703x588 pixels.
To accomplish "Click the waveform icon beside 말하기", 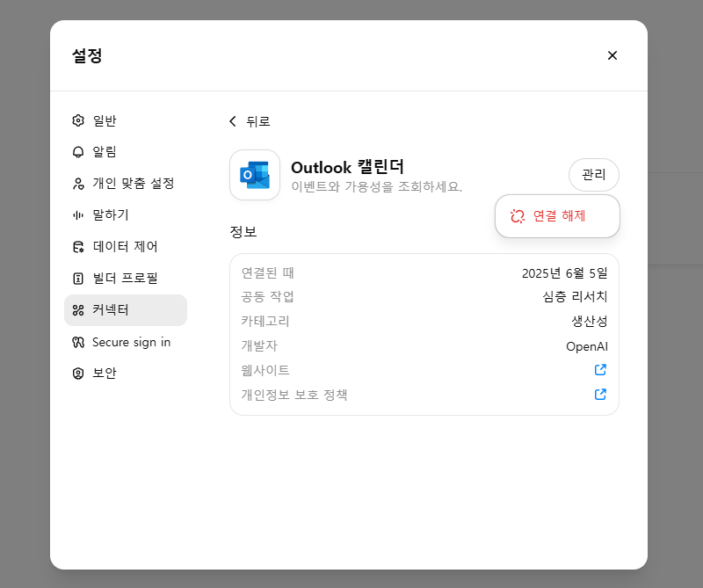I will coord(78,215).
